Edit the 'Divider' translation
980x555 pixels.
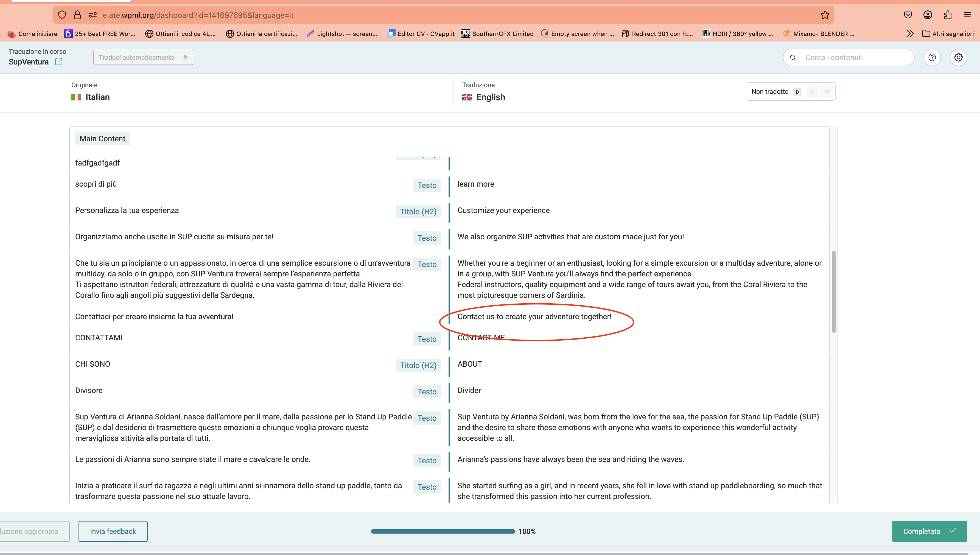pyautogui.click(x=469, y=390)
